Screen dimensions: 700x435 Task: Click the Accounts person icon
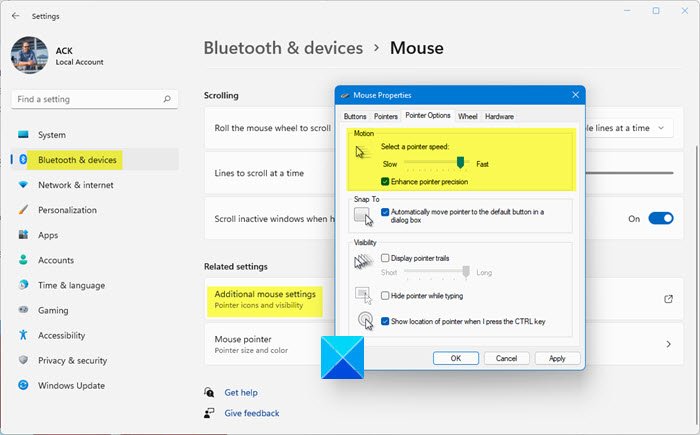click(x=23, y=260)
